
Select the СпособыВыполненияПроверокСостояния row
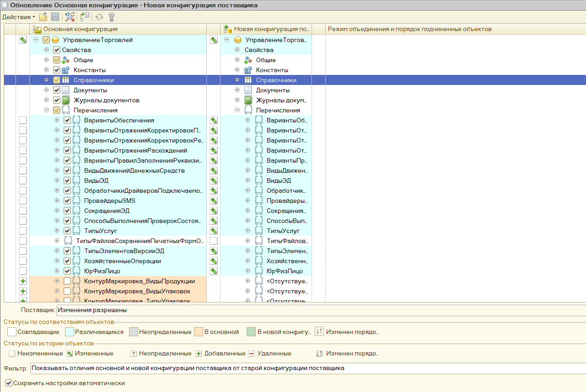[142, 221]
